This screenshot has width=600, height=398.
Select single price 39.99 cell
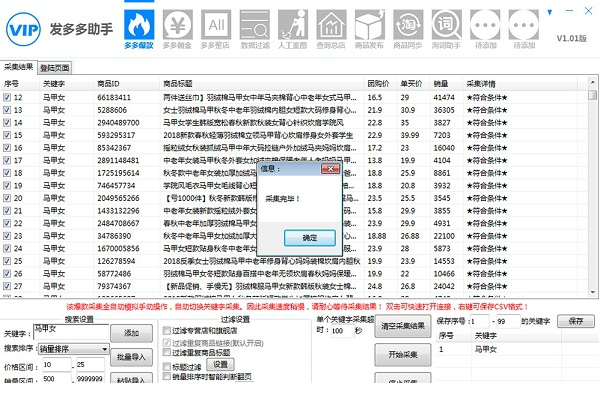click(409, 135)
